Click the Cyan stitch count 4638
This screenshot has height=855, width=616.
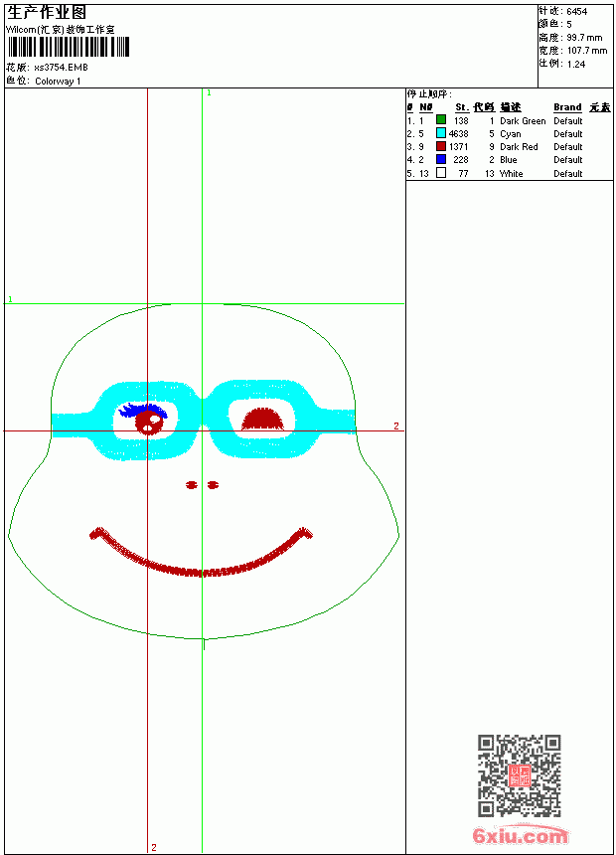click(x=458, y=133)
